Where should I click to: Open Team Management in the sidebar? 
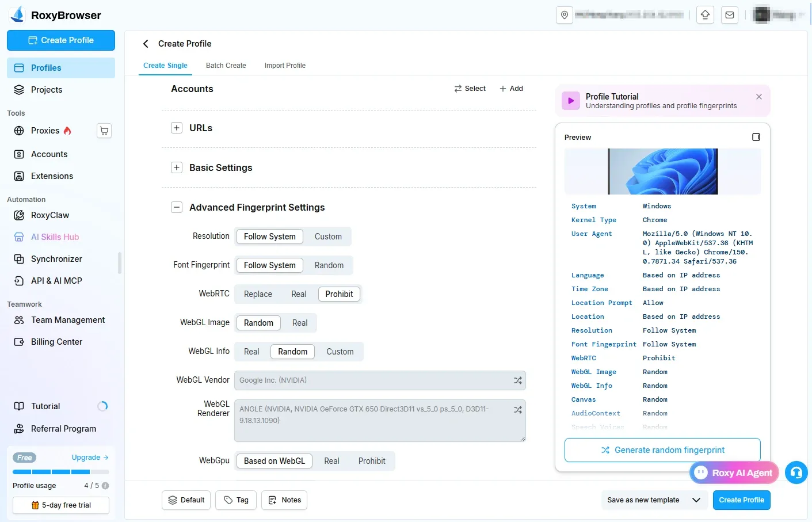[61, 320]
